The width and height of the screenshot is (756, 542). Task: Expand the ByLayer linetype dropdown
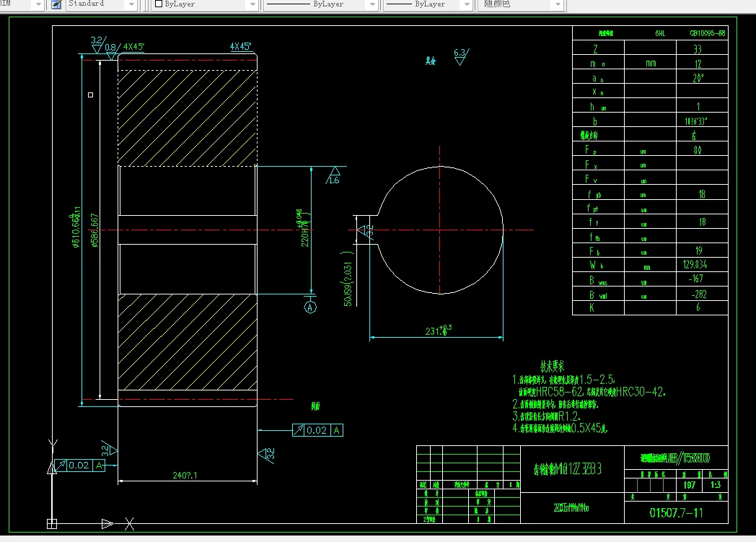(372, 4)
